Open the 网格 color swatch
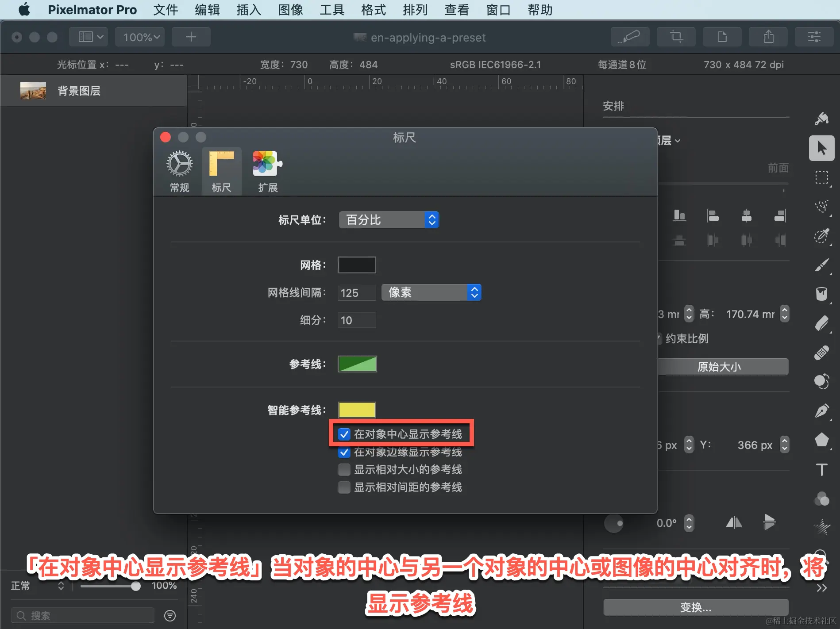Screen dimensions: 840x629 tap(357, 265)
